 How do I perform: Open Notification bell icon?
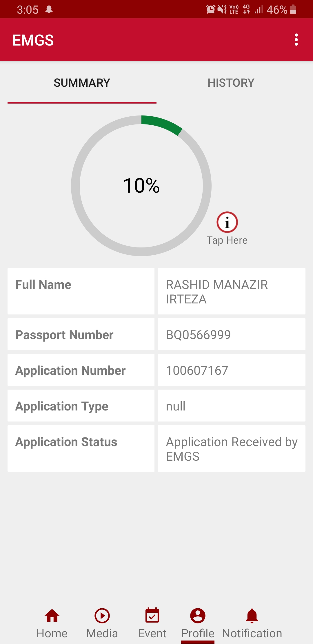[x=252, y=616]
